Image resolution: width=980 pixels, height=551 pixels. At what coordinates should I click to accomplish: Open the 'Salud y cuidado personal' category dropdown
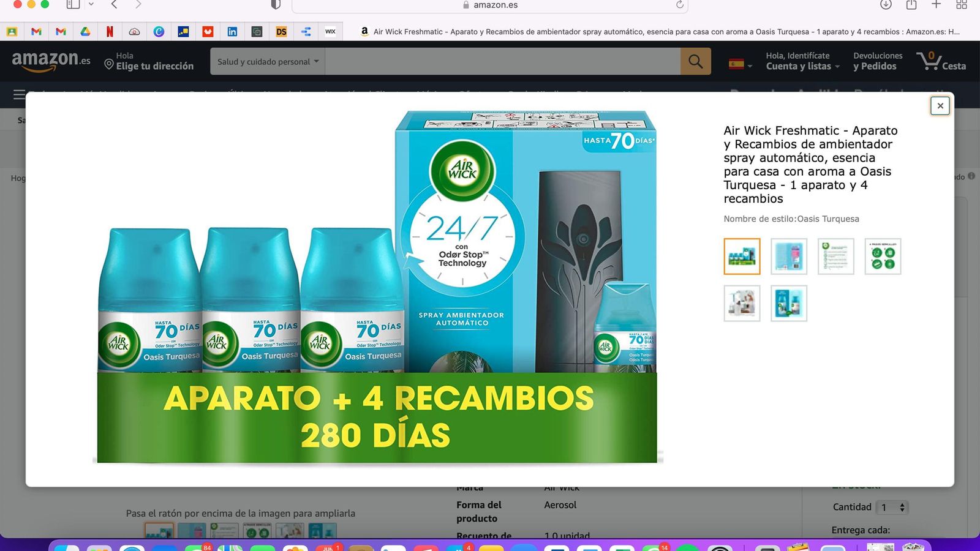(x=268, y=61)
